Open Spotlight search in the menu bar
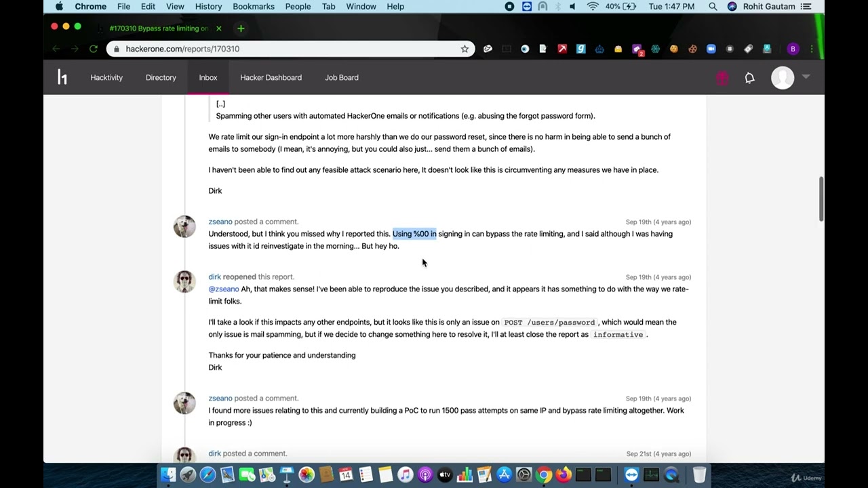The image size is (868, 488). (713, 6)
